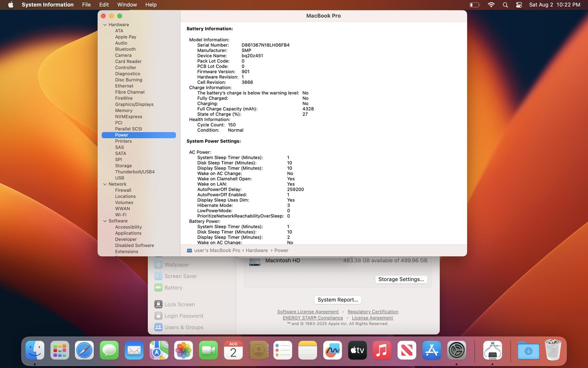Click Storage Settings button
Screen dimensions: 588x368
[401, 279]
